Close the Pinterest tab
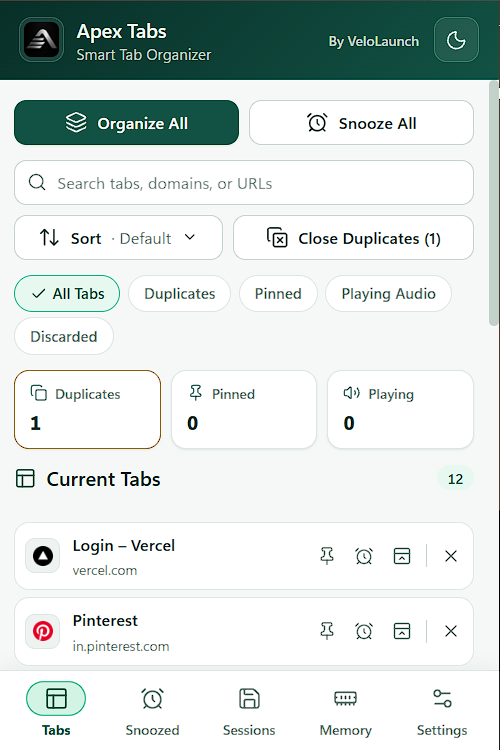Viewport: 500px width, 750px height. [451, 631]
